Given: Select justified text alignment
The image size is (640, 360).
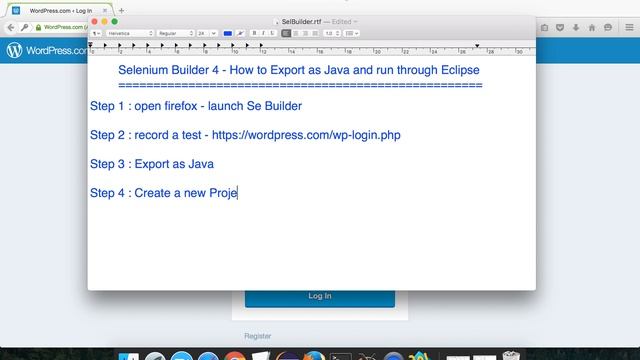Looking at the screenshot, I should pos(315,33).
